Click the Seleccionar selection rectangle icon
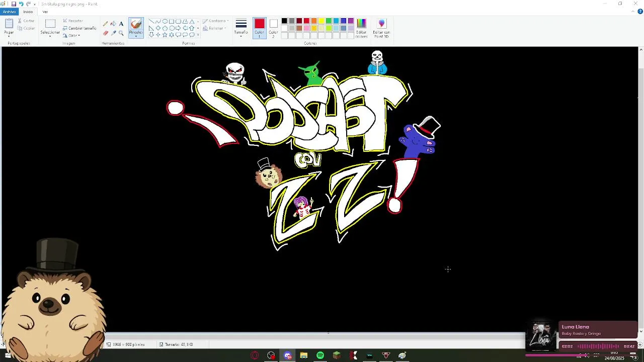644x362 pixels. tap(50, 24)
